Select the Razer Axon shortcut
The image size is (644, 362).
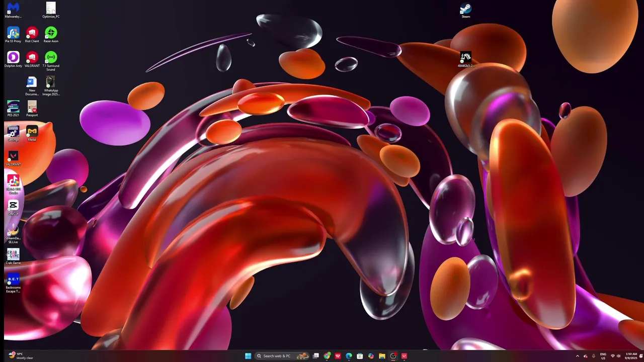point(51,35)
